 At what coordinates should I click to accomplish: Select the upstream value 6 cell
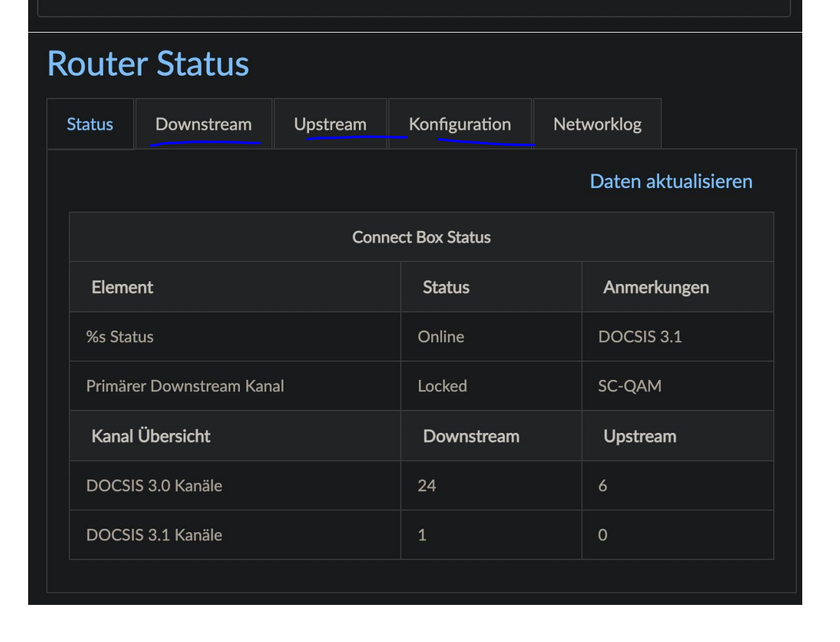coord(603,486)
